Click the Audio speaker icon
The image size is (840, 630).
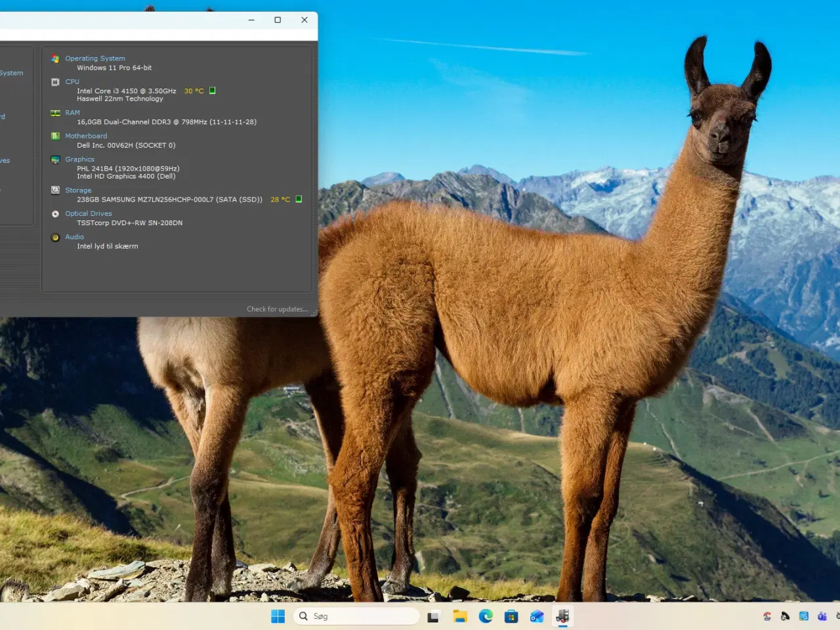pos(55,238)
